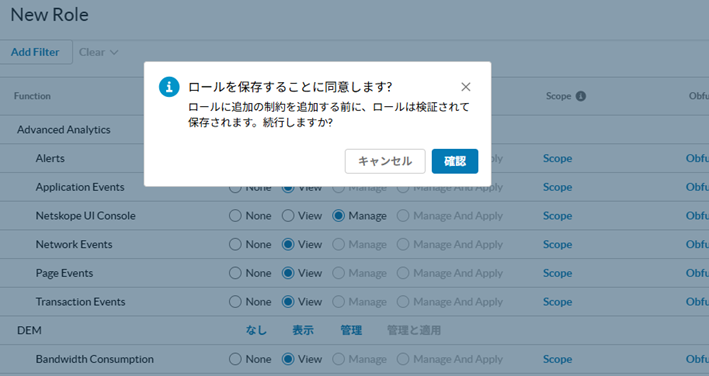Open Scope link for Alerts
The width and height of the screenshot is (709, 376).
(558, 159)
